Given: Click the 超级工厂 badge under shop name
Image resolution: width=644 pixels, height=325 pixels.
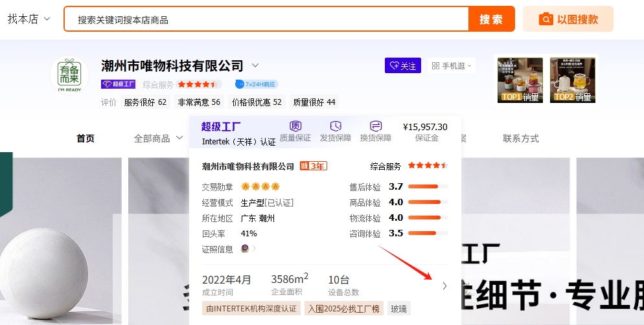Looking at the screenshot, I should coord(119,84).
